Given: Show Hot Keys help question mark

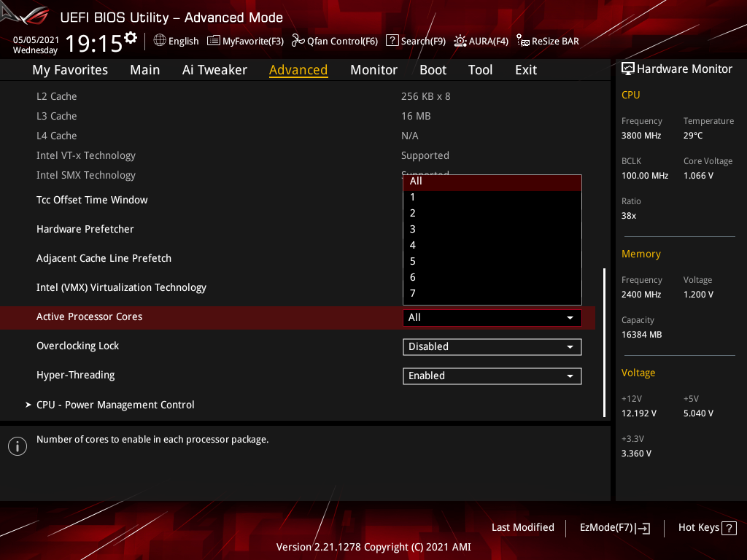Looking at the screenshot, I should 728,528.
